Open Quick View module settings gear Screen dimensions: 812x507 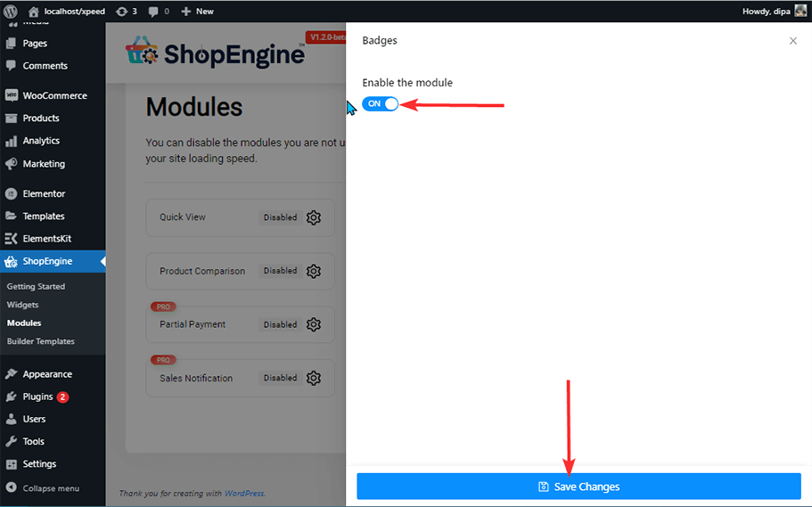[x=314, y=217]
